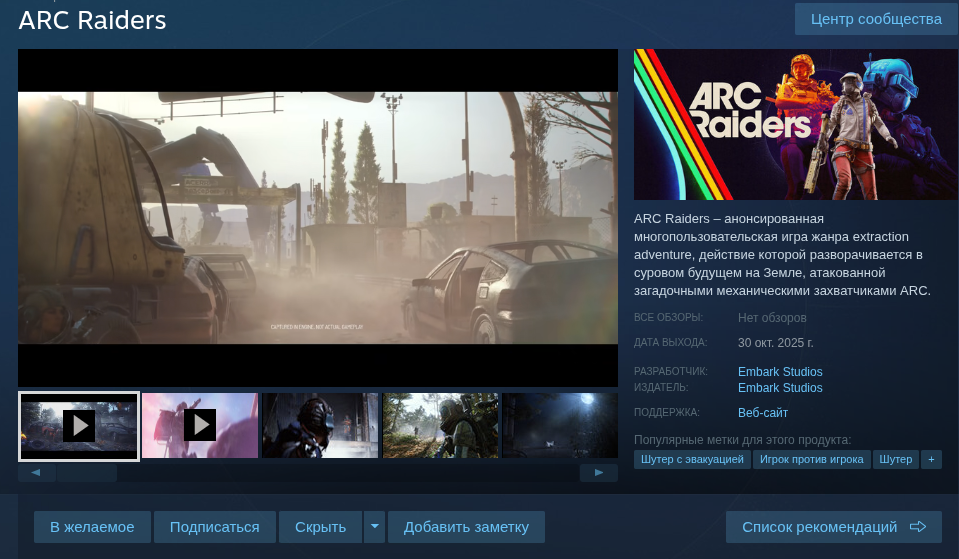
Task: Open the third screenshot thumbnail of helmeted character
Action: tap(320, 426)
